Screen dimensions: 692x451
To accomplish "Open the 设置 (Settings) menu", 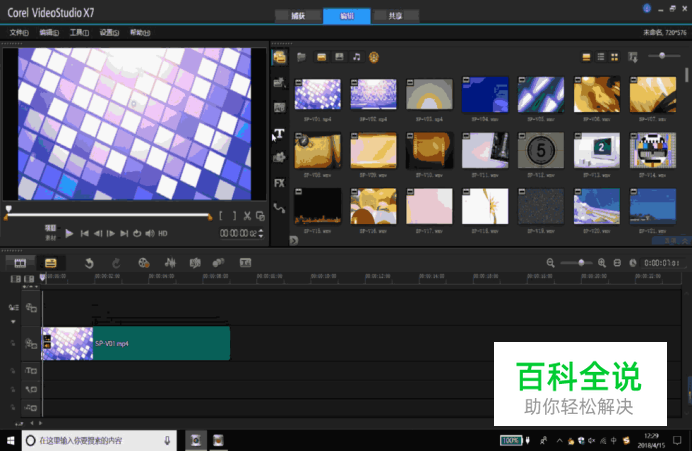I will coord(109,33).
